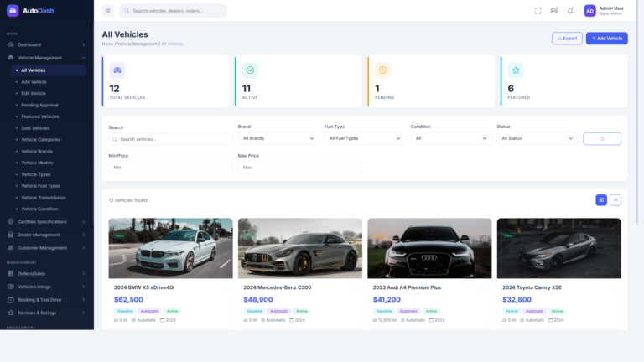Open the 2024 BMW X5 xDrive40i title
Image resolution: width=644 pixels, height=362 pixels.
click(x=144, y=287)
